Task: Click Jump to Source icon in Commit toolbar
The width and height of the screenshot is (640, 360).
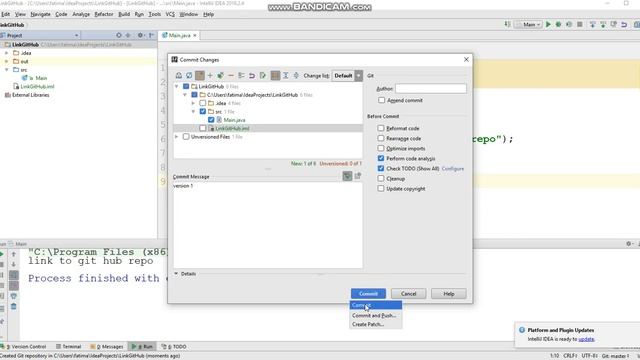Action: 262,76
